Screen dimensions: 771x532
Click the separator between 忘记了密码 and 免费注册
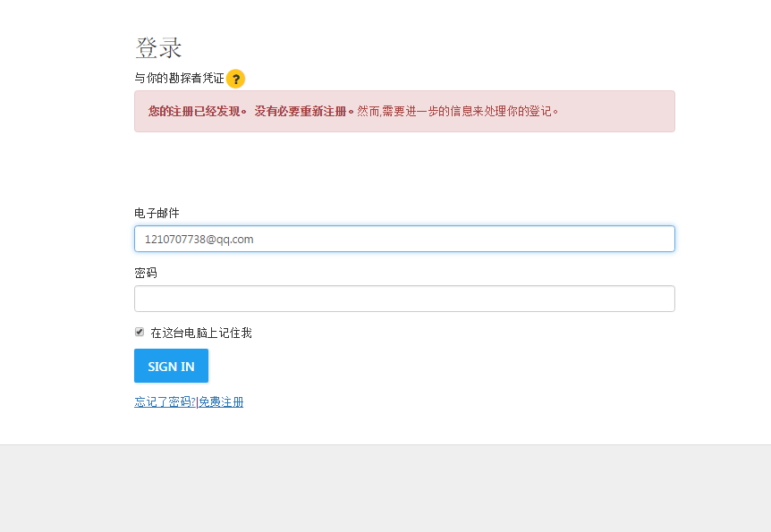click(197, 402)
